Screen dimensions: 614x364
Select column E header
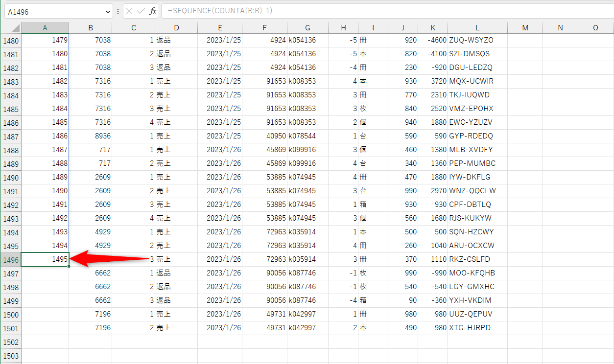(x=220, y=28)
